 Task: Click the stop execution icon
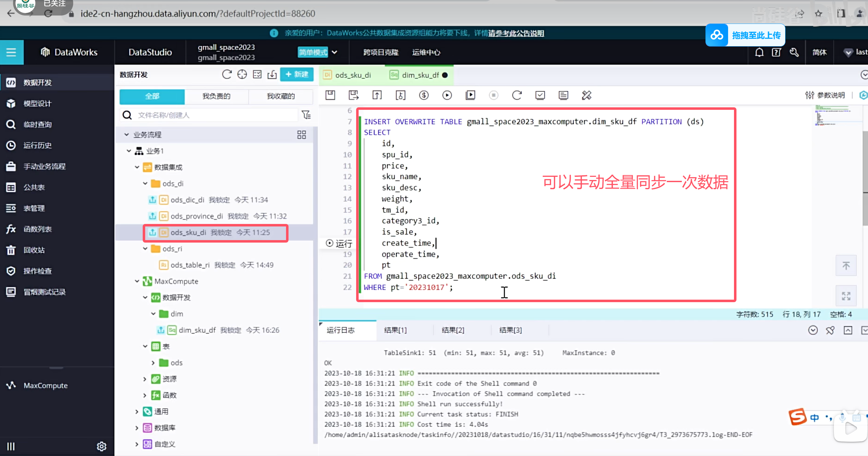coord(493,95)
